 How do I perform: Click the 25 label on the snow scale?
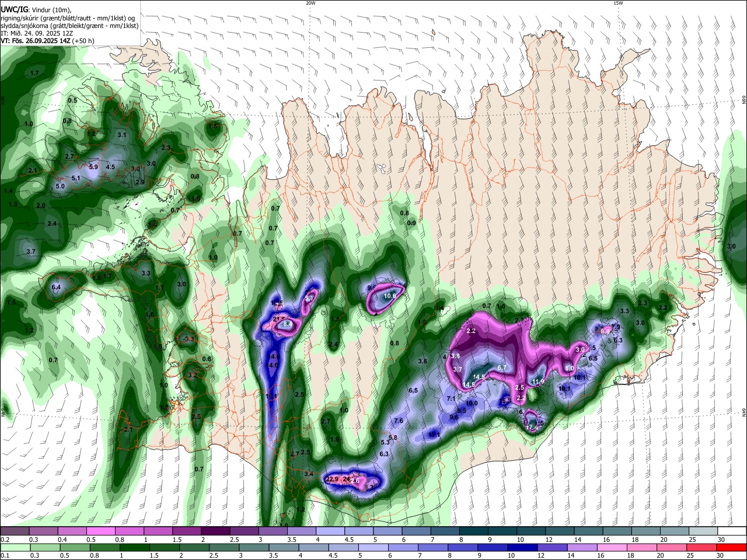click(693, 540)
